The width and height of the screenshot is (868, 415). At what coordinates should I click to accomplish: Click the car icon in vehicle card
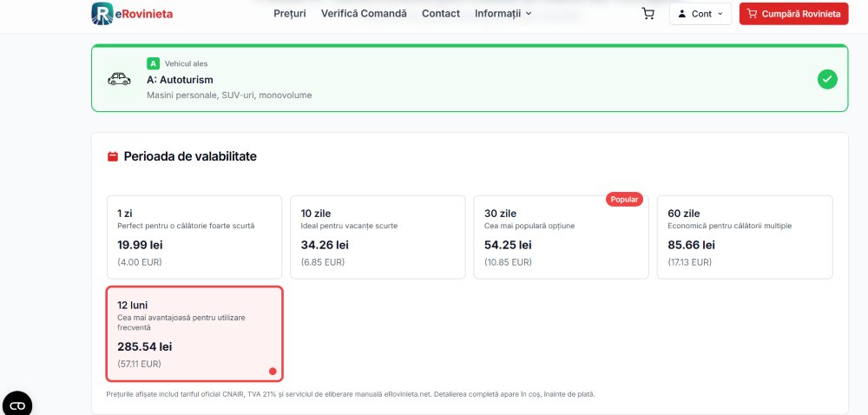point(119,79)
